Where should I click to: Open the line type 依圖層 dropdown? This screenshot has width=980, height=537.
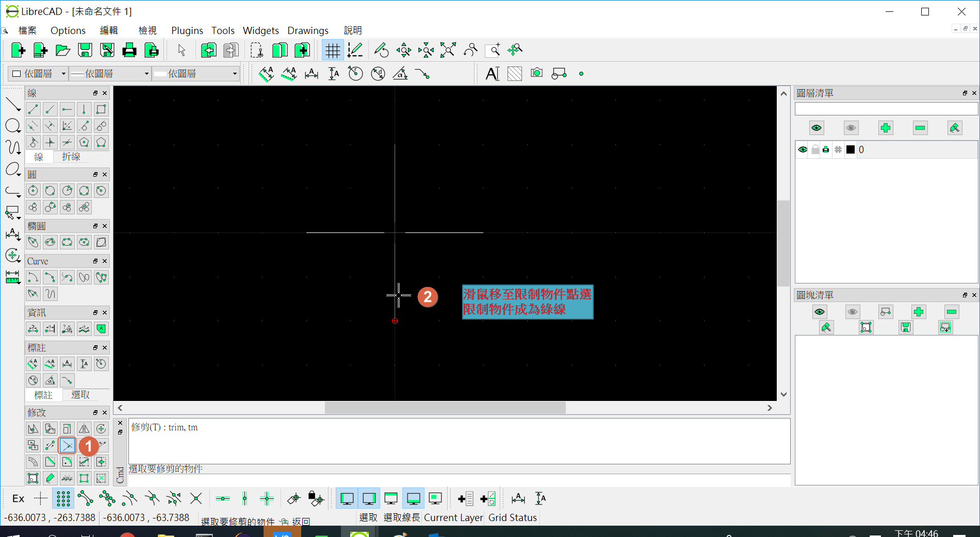pos(197,74)
